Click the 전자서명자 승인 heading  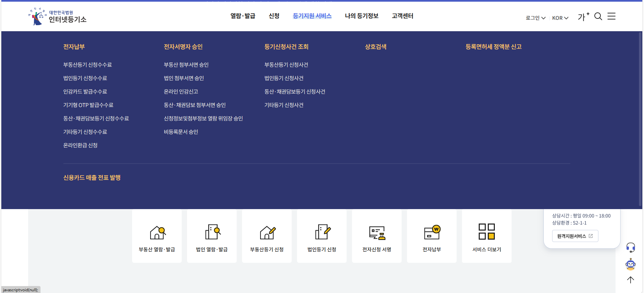[183, 47]
